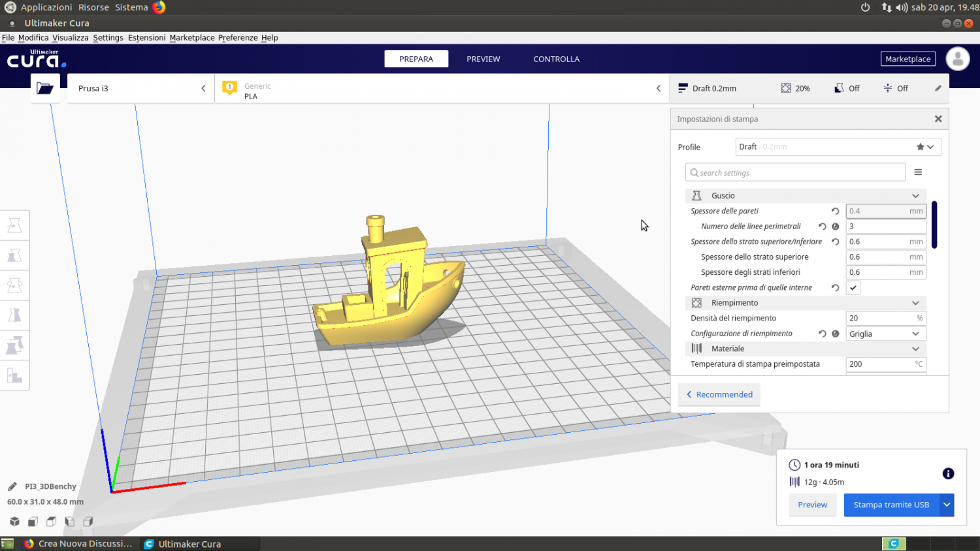This screenshot has width=980, height=551.
Task: Open the Estensioni menu
Action: 147,38
